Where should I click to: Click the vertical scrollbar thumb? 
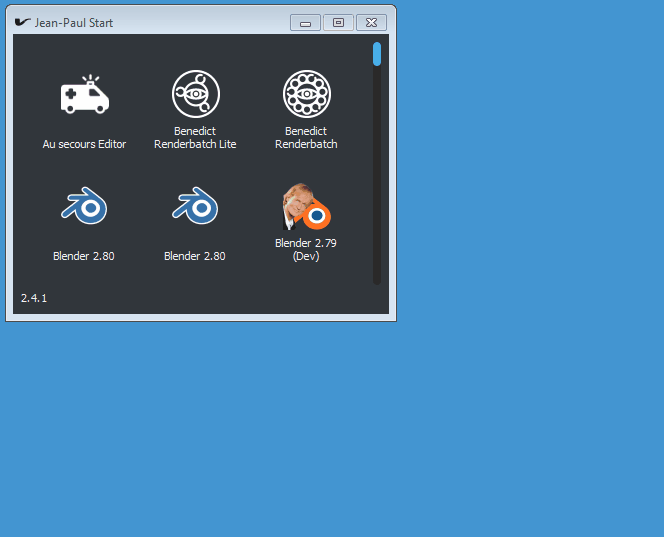(x=377, y=54)
